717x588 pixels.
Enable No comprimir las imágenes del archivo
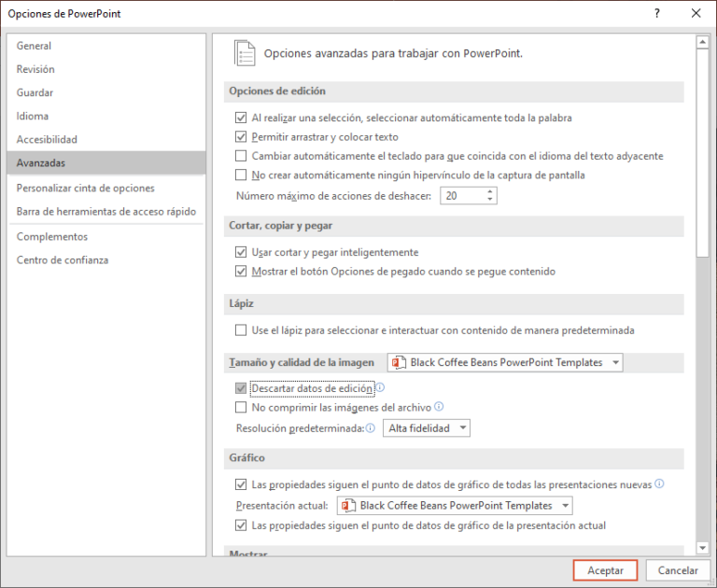(242, 408)
